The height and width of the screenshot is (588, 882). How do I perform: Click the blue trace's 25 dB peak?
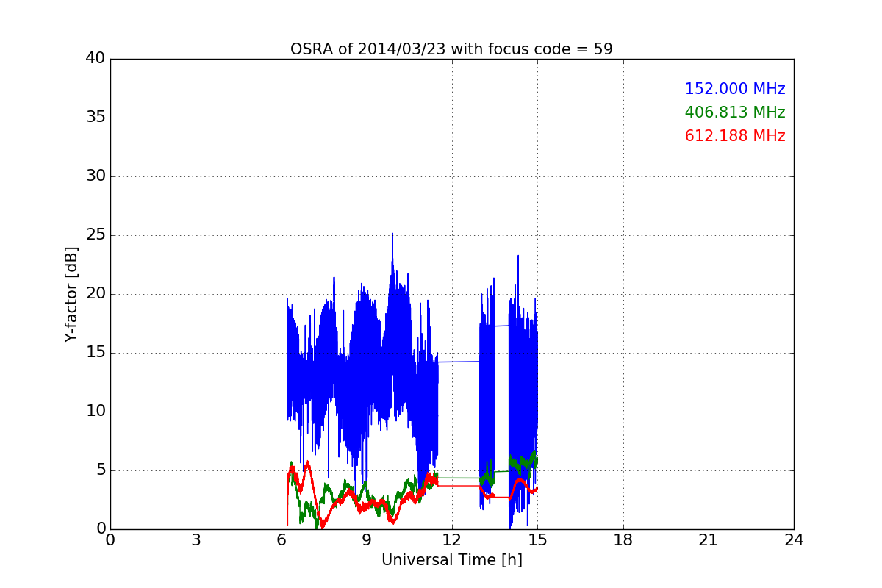392,234
